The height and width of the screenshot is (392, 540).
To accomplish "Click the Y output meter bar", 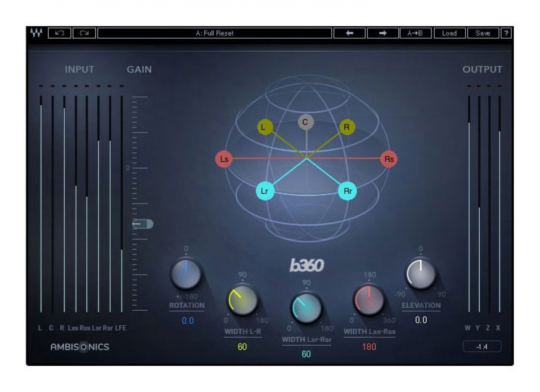I will 479,204.
